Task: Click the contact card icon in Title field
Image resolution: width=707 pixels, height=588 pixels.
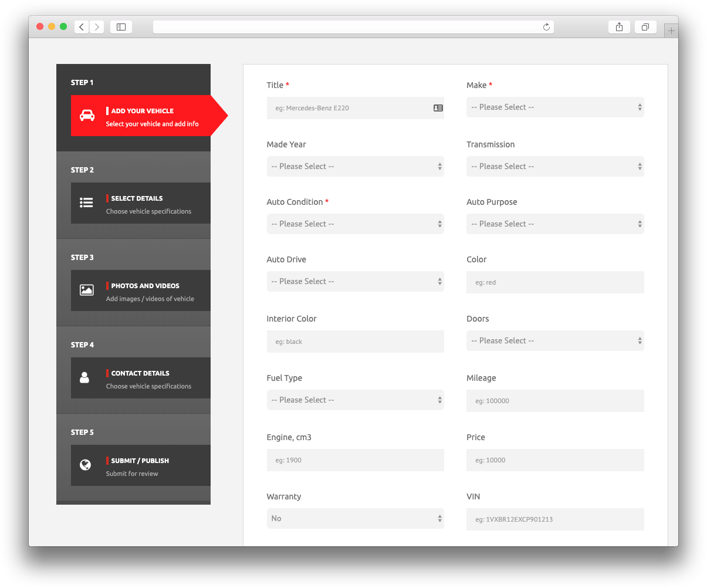Action: pyautogui.click(x=438, y=108)
